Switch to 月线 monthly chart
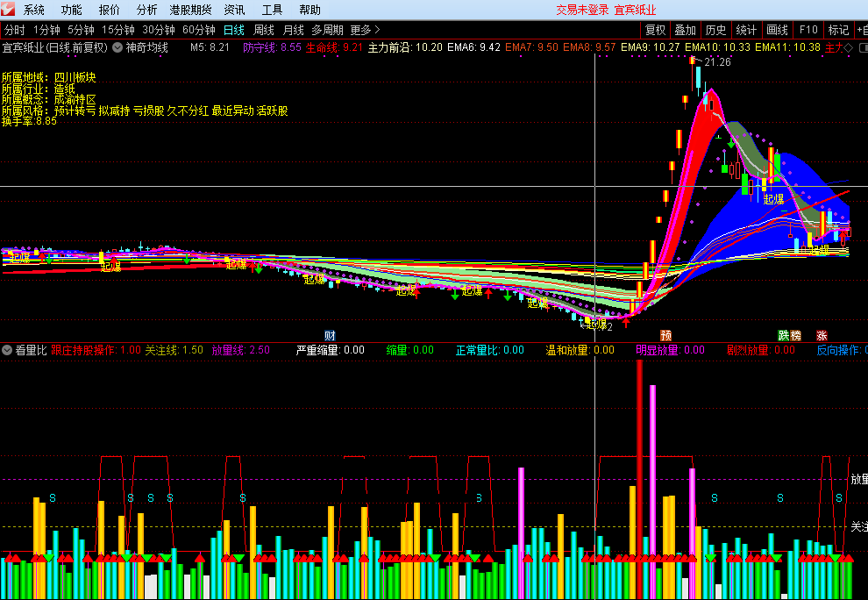The image size is (868, 600). click(294, 30)
